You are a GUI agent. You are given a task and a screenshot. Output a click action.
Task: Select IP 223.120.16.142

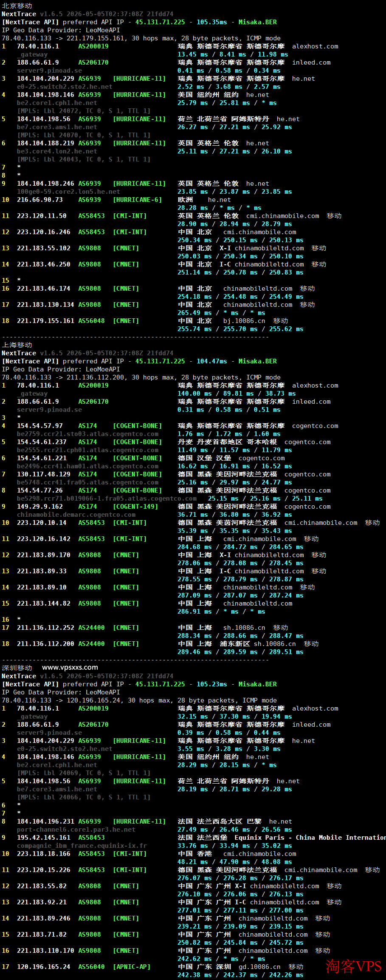coord(44,539)
